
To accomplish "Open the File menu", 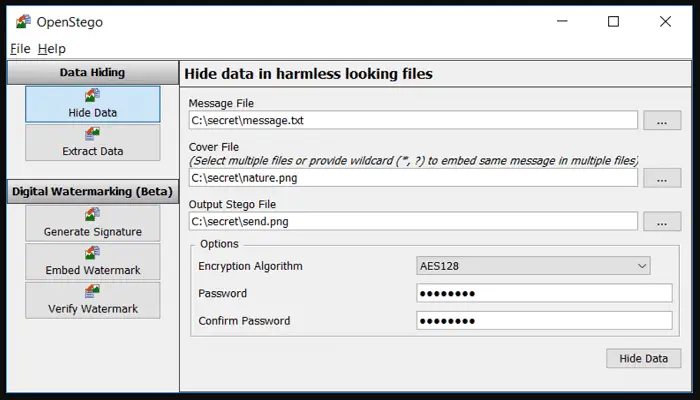I will pyautogui.click(x=20, y=48).
